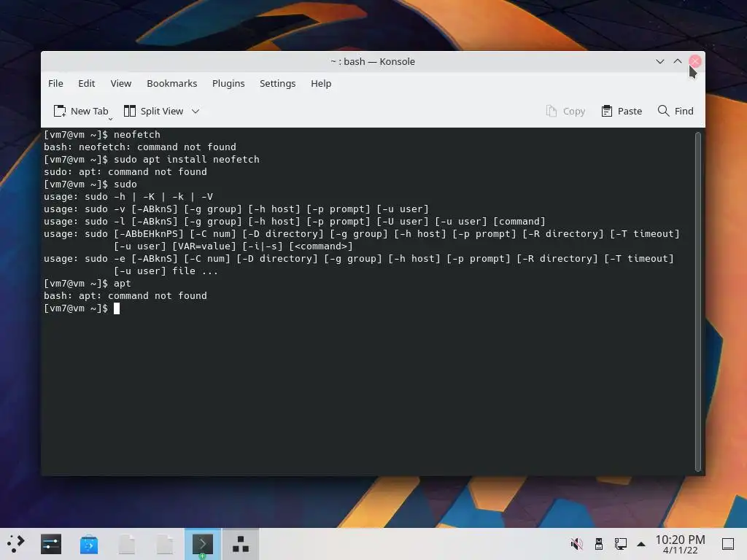
Task: Close the Konsole window
Action: tap(695, 61)
